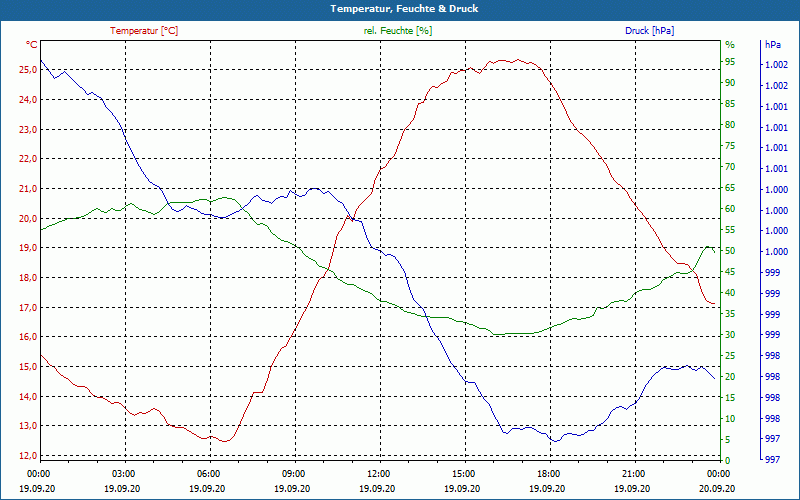Click humidity axis value '45'
The image size is (800, 500).
coord(730,272)
